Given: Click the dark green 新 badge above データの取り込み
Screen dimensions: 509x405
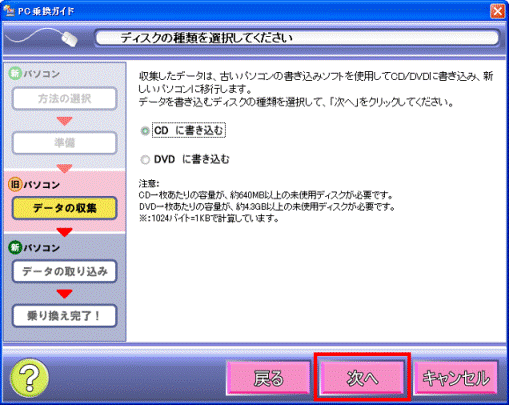Looking at the screenshot, I should [15, 248].
